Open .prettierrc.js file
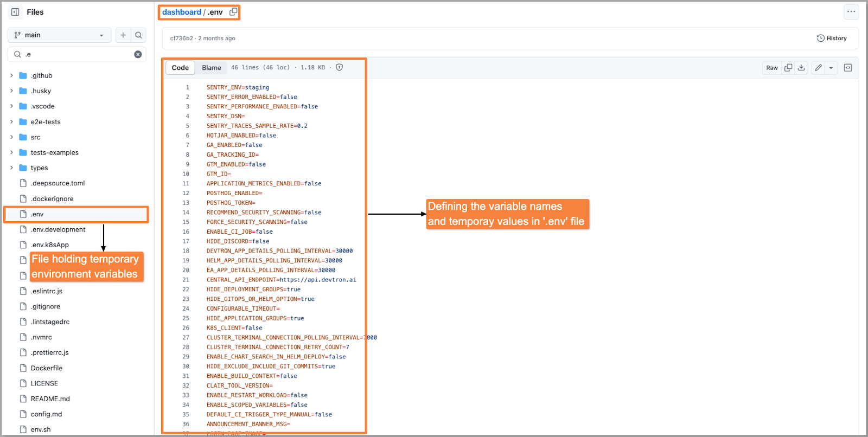This screenshot has height=437, width=868. (49, 352)
